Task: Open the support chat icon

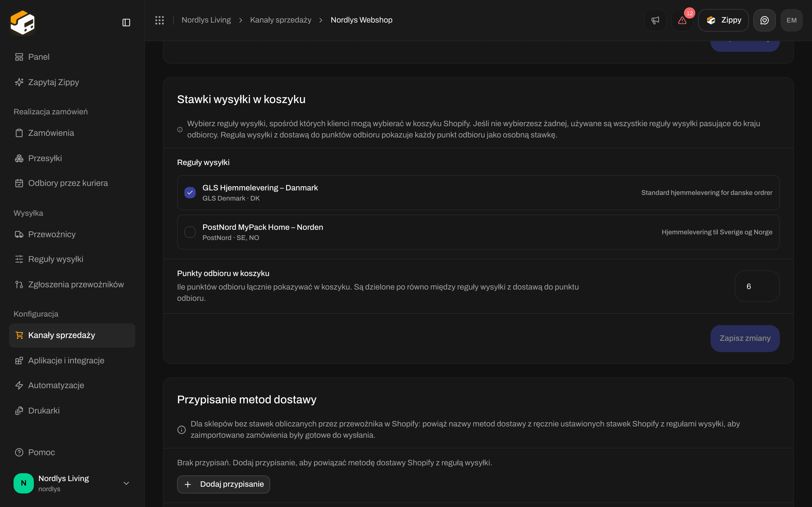Action: click(x=764, y=20)
